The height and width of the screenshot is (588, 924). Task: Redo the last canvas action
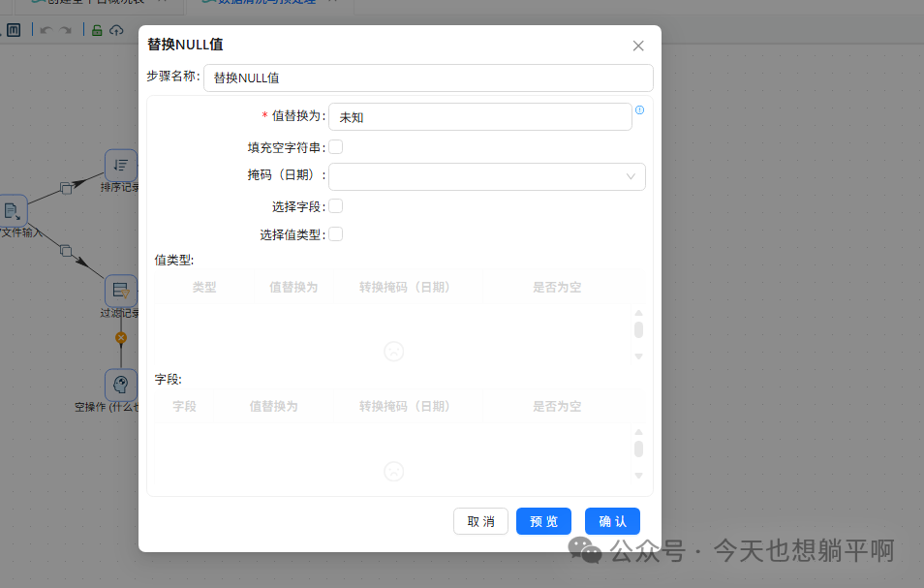66,31
